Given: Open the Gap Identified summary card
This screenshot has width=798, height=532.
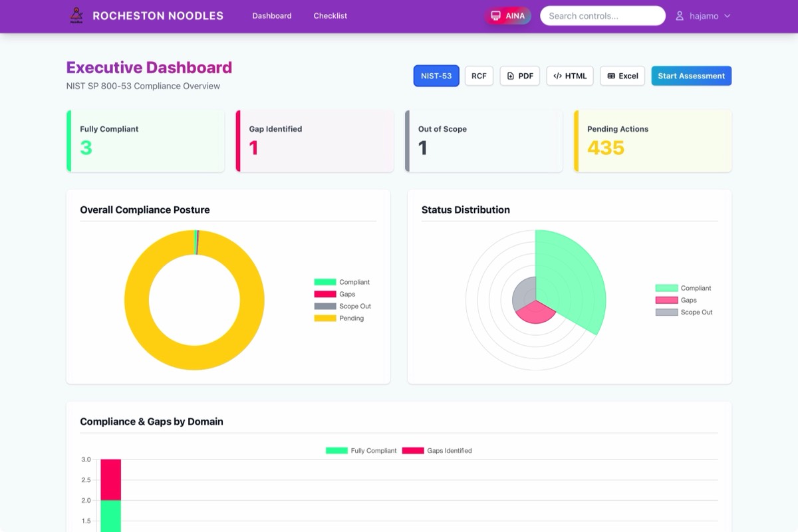Looking at the screenshot, I should [x=315, y=141].
